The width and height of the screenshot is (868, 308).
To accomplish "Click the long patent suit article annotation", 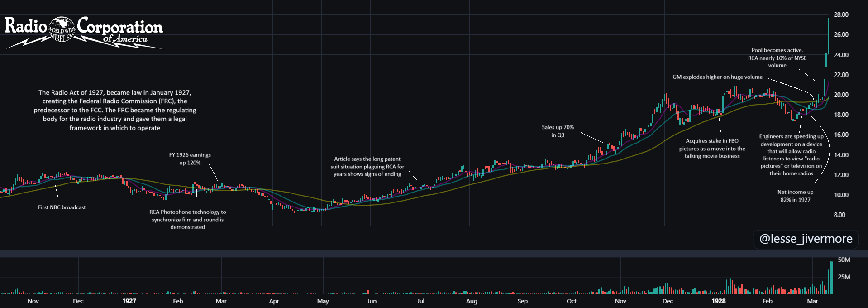I will coord(367,167).
